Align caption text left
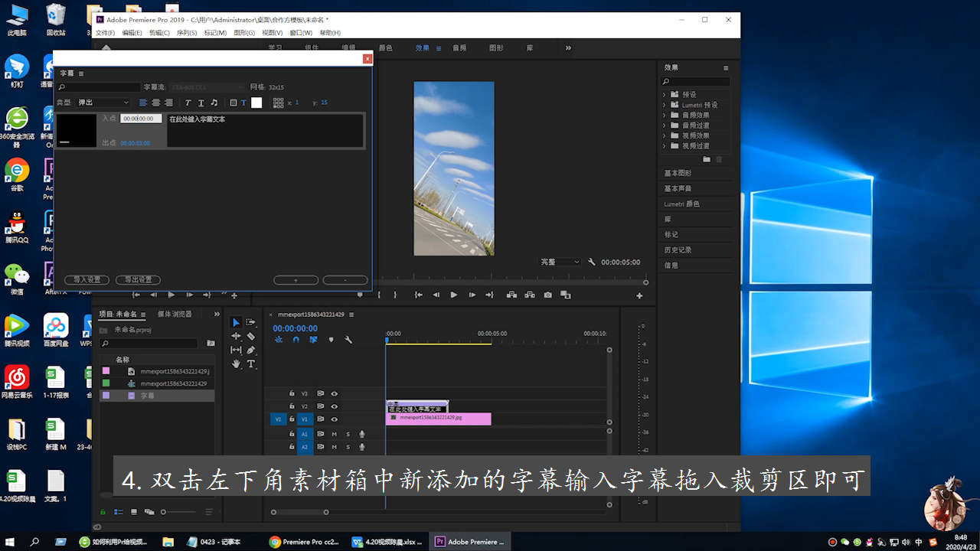Viewport: 980px width, 551px height. 143,103
